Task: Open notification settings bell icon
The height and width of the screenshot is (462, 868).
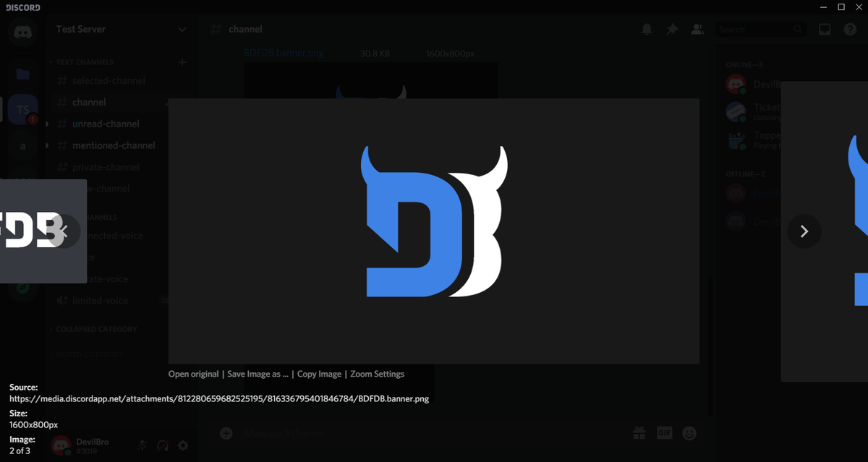Action: [x=647, y=30]
